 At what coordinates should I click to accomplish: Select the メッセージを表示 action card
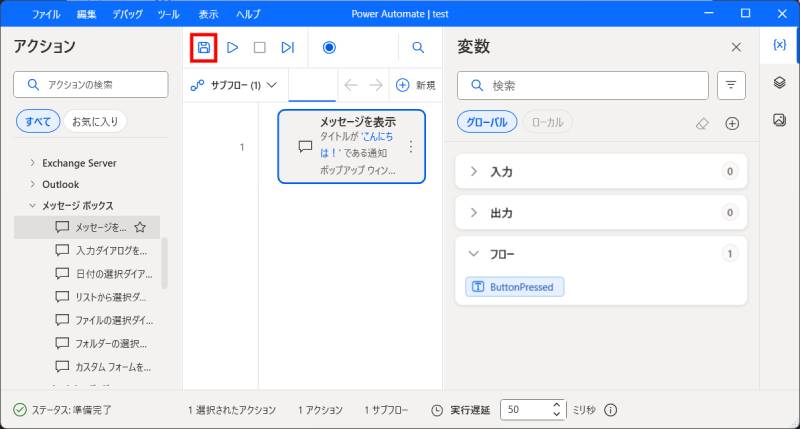[352, 146]
